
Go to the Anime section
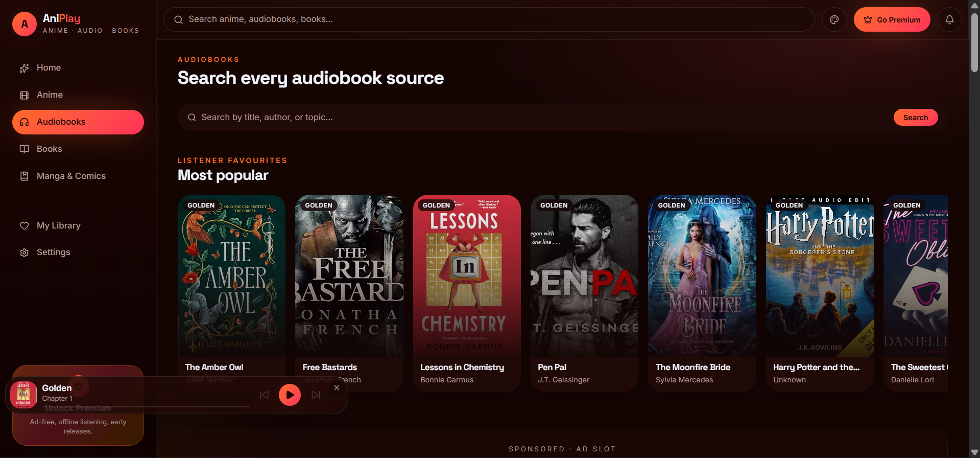pos(78,95)
